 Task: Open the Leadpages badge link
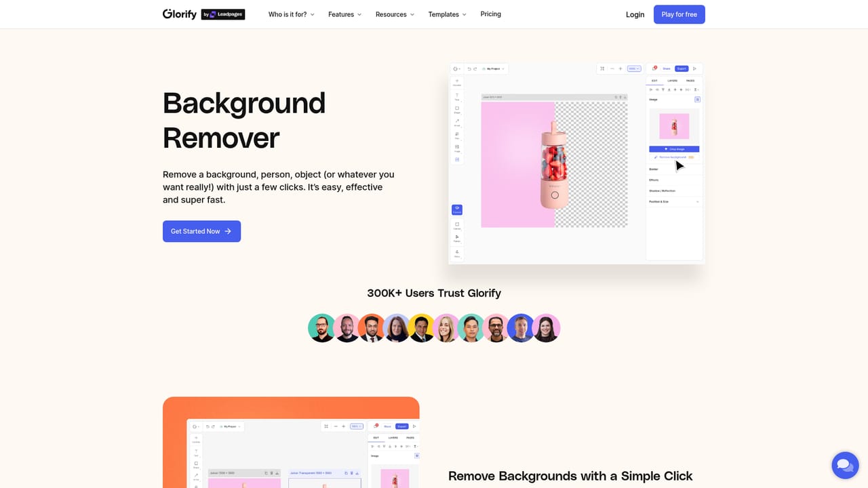pyautogui.click(x=223, y=14)
